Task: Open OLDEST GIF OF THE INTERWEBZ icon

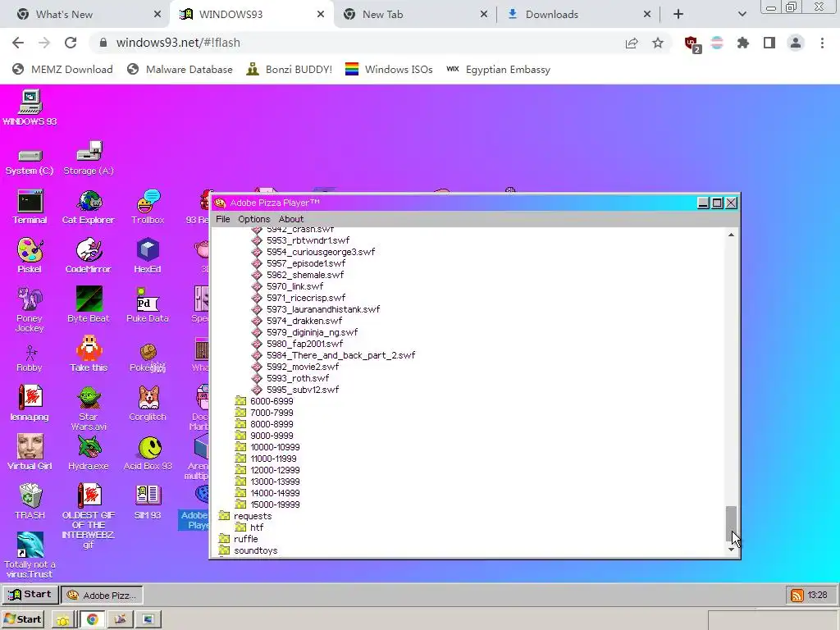Action: [x=89, y=516]
